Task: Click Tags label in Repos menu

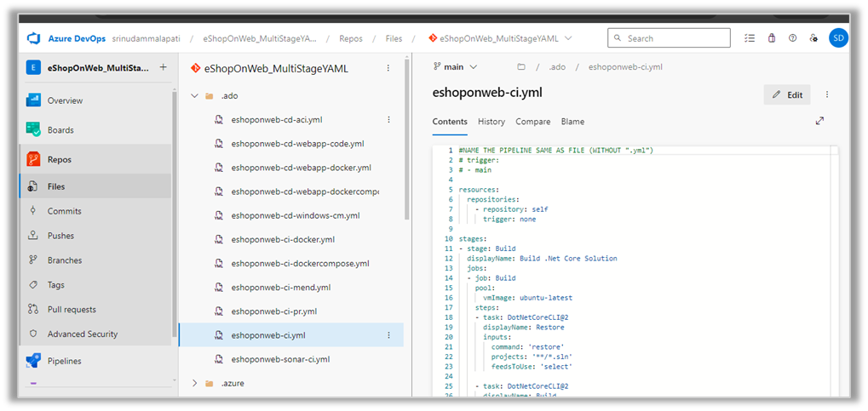Action: [56, 285]
